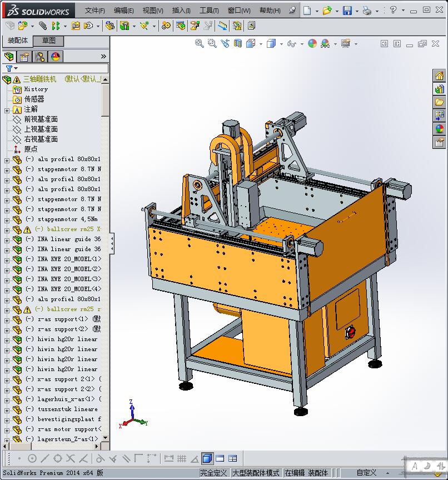Open the Tools (工具) menu
The width and height of the screenshot is (448, 480).
(x=209, y=11)
